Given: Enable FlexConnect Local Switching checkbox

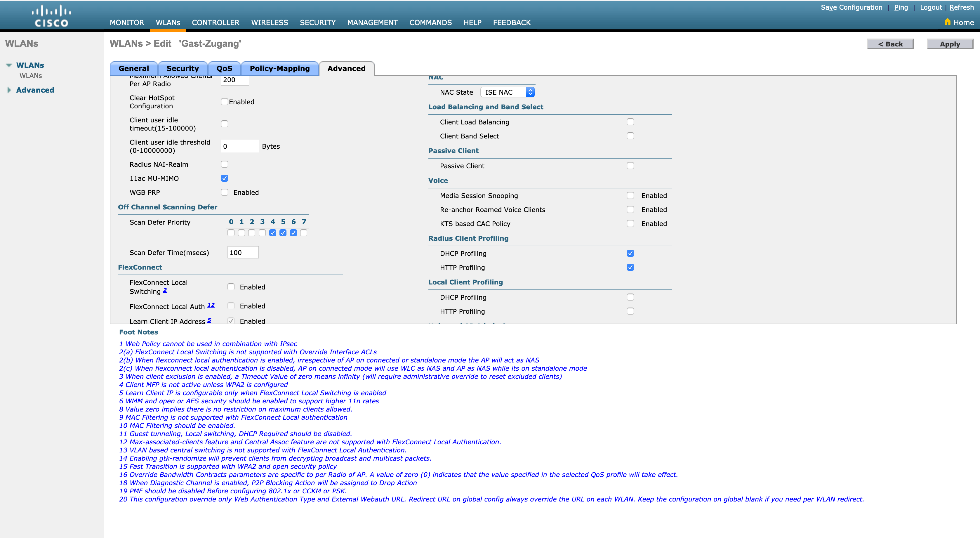Looking at the screenshot, I should click(231, 287).
